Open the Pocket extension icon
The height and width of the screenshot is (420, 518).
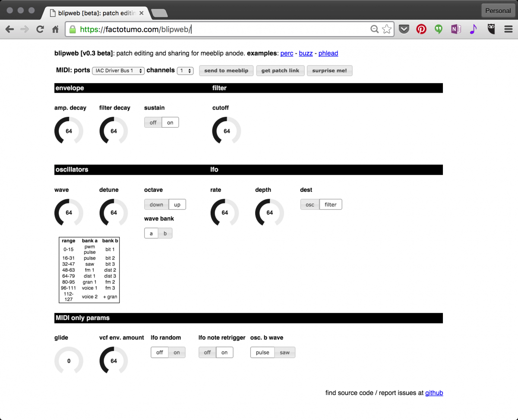tap(404, 29)
